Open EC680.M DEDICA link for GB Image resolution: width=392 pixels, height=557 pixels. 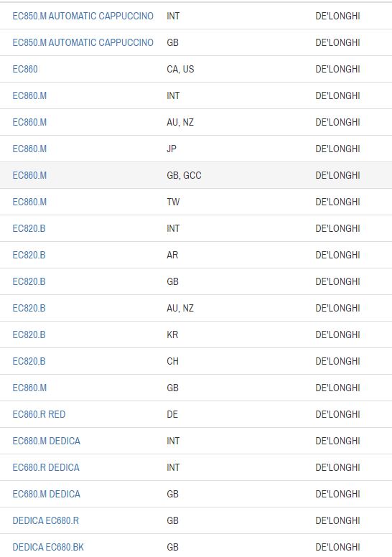(47, 494)
